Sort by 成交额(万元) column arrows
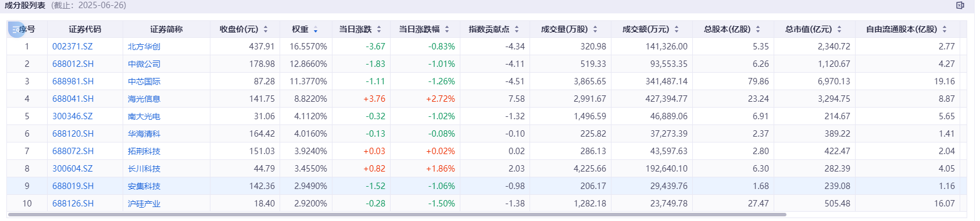The height and width of the screenshot is (221, 980). tap(677, 29)
